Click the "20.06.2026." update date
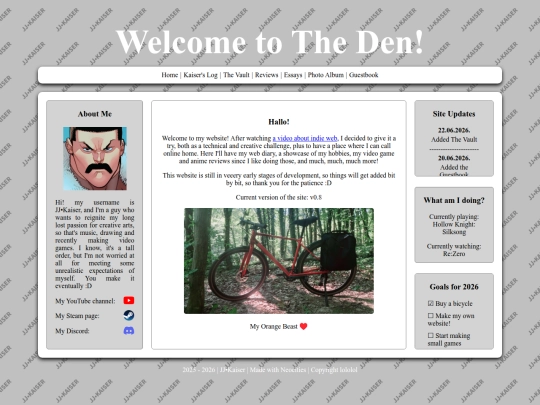Viewport: 540px width, 405px height. 454,158
